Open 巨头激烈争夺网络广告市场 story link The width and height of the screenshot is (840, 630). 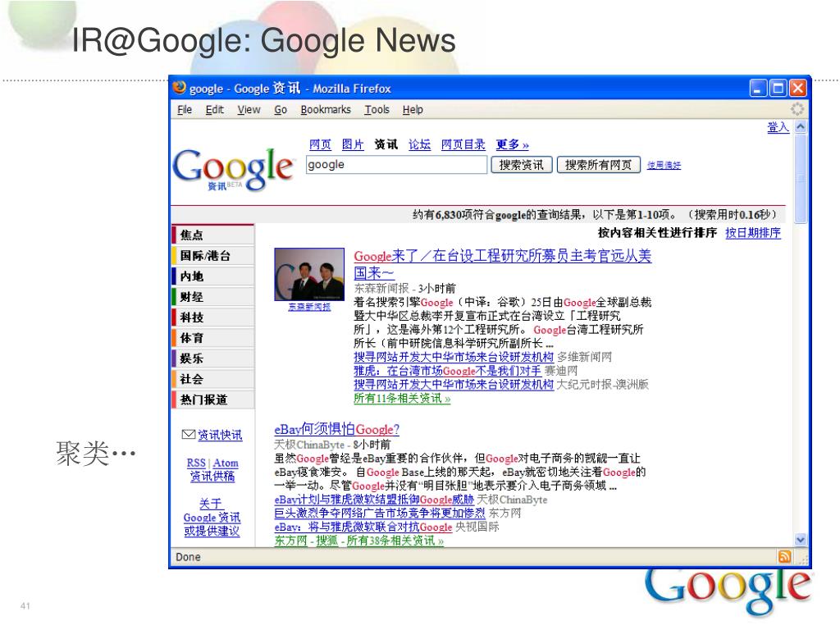(379, 514)
